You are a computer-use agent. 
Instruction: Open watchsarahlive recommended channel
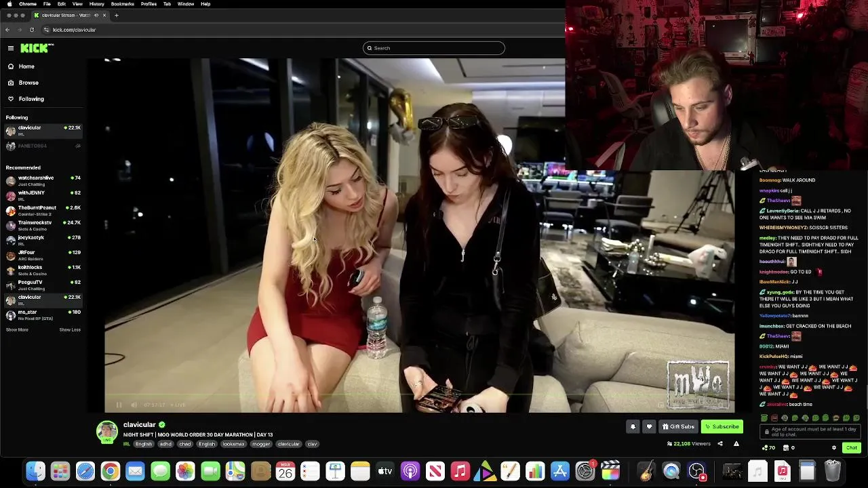click(43, 180)
